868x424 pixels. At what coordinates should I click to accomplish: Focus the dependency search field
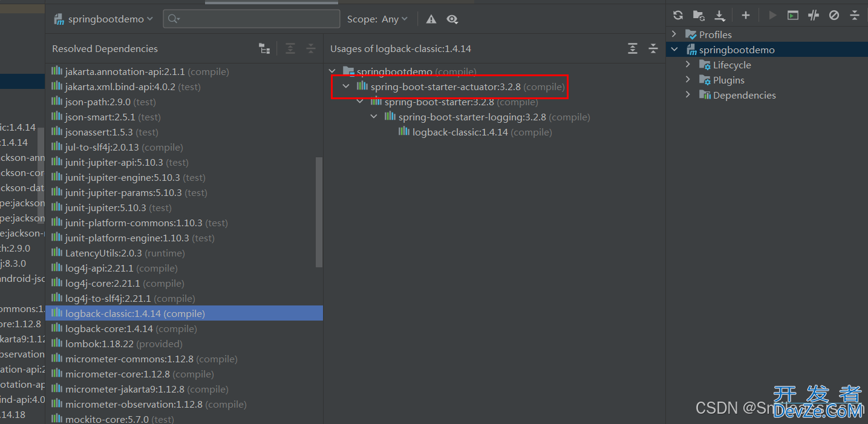252,19
